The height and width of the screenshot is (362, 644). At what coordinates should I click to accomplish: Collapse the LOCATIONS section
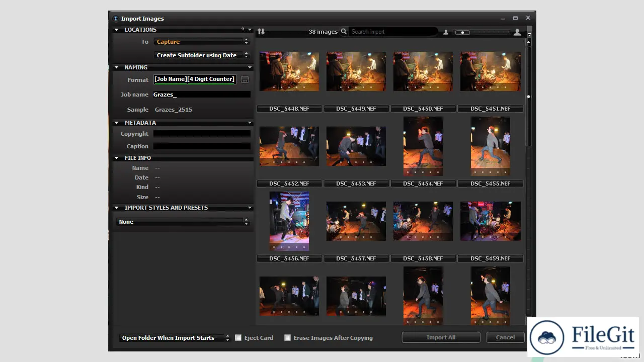click(117, 30)
